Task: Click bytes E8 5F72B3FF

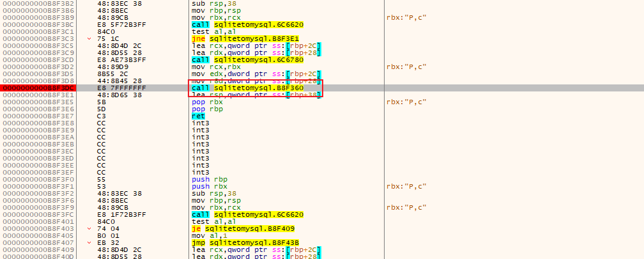Action: coord(121,25)
